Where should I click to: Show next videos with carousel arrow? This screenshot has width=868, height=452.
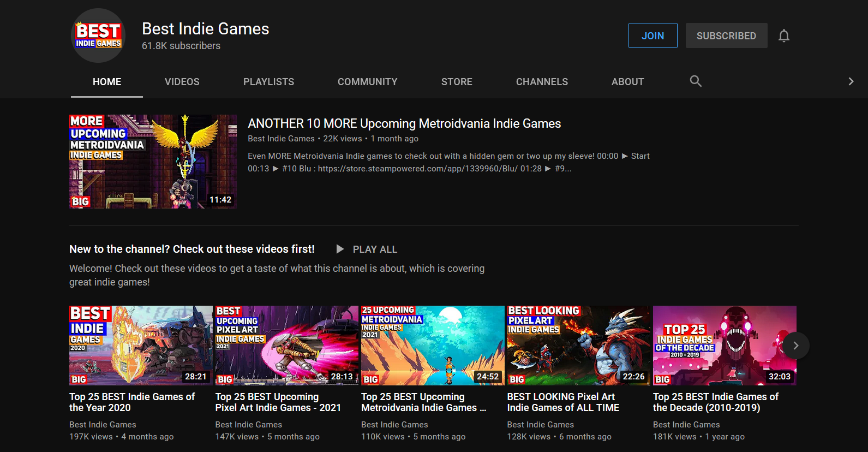(795, 346)
